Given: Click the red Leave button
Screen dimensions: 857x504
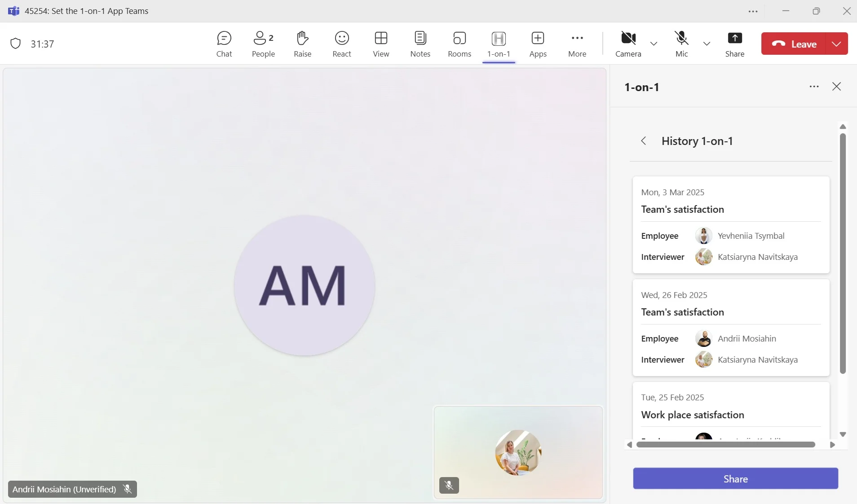Looking at the screenshot, I should click(x=794, y=44).
